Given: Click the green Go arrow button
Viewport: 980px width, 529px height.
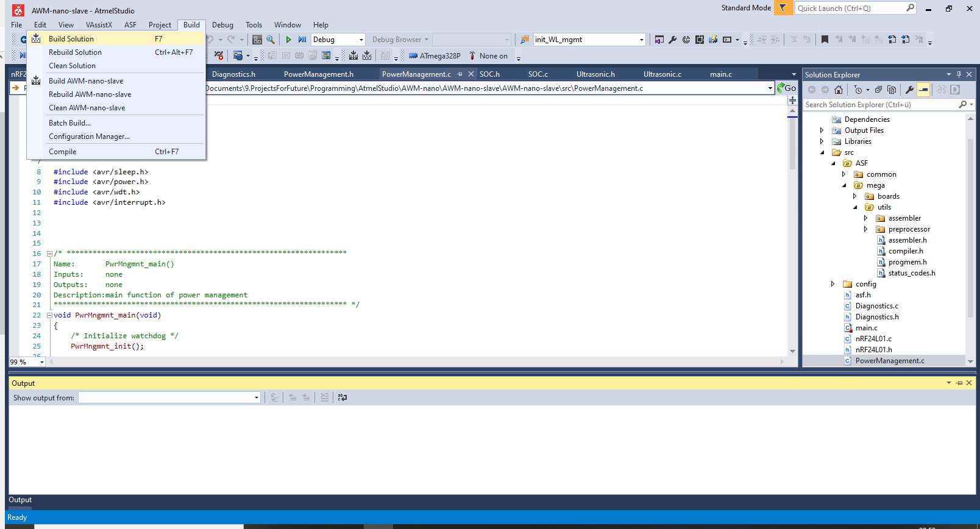Looking at the screenshot, I should click(787, 88).
